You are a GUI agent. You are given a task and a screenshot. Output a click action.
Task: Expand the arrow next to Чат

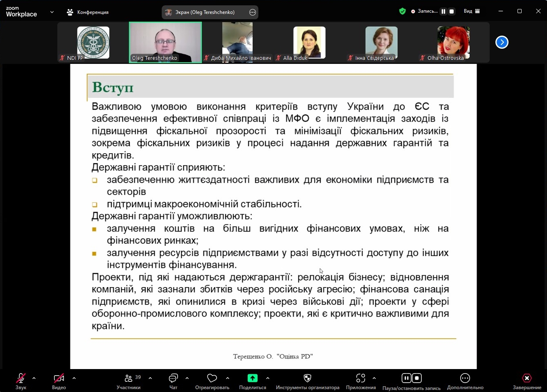187,378
